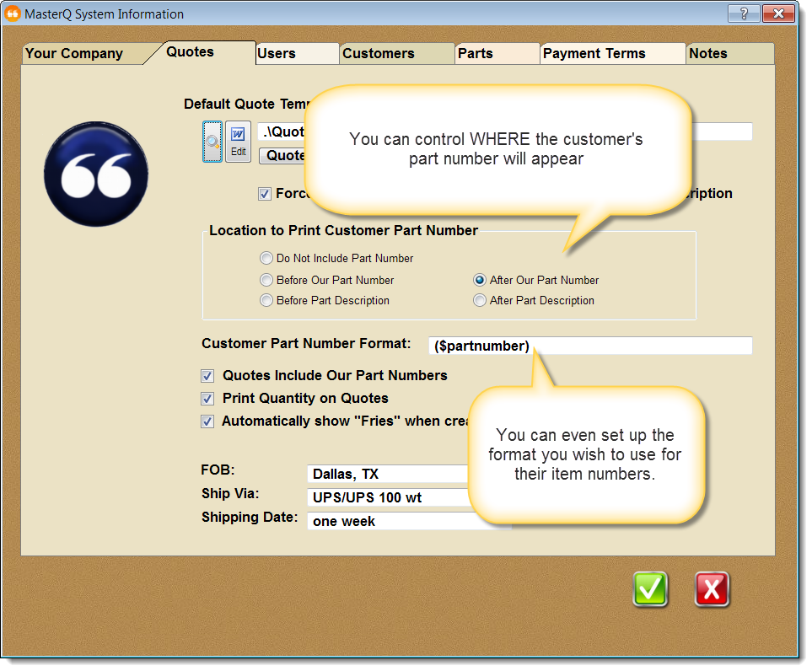Screen dimensions: 812x671
Task: Click the help question mark button
Action: [x=743, y=13]
